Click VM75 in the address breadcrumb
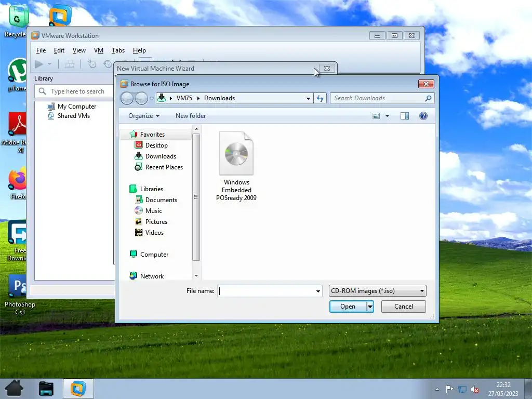The image size is (532, 399). 184,98
